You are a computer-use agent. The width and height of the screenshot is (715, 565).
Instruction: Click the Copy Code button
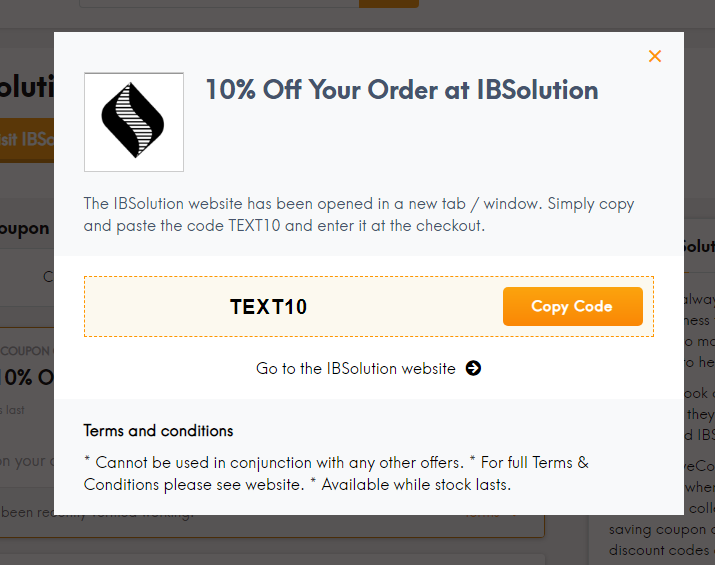[573, 306]
